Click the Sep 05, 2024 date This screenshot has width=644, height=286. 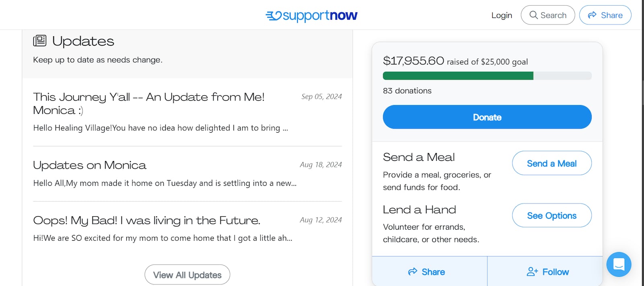pos(321,97)
